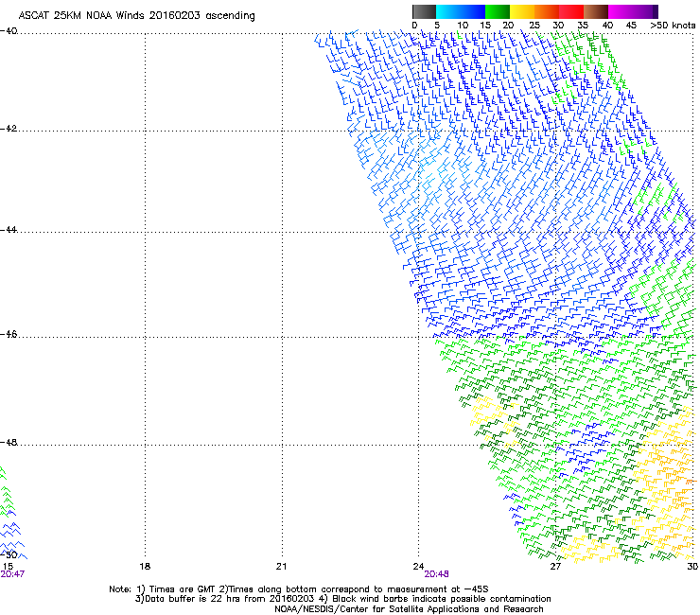Click the purple '20:48' time stamp
Screen dimensions: 700x615
(x=436, y=574)
